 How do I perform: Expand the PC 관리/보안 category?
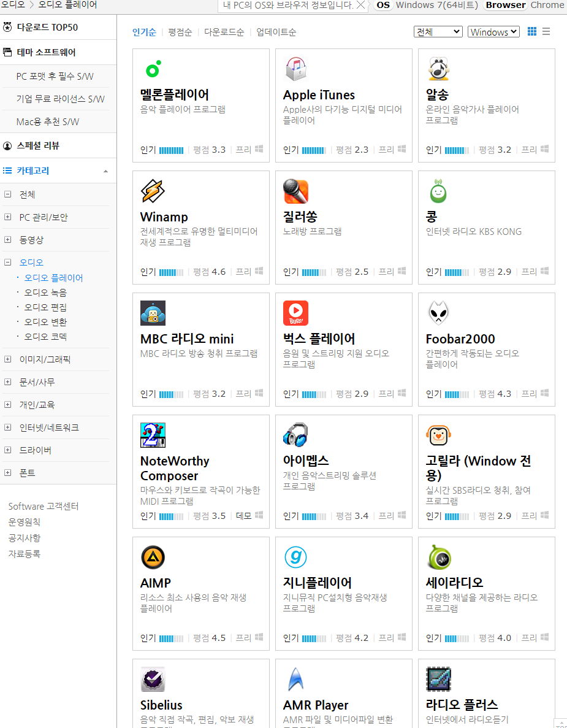(x=7, y=217)
